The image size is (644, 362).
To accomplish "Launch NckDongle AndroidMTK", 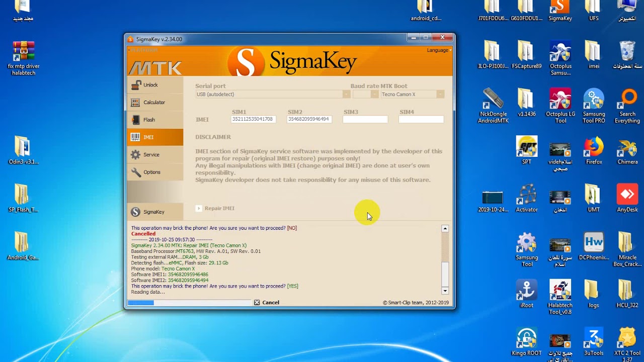I will point(493,106).
